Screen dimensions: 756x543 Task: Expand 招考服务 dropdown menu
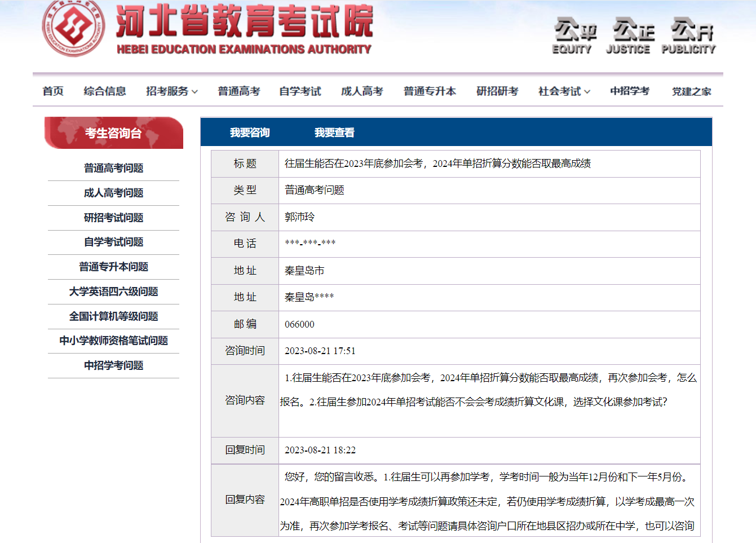point(172,91)
